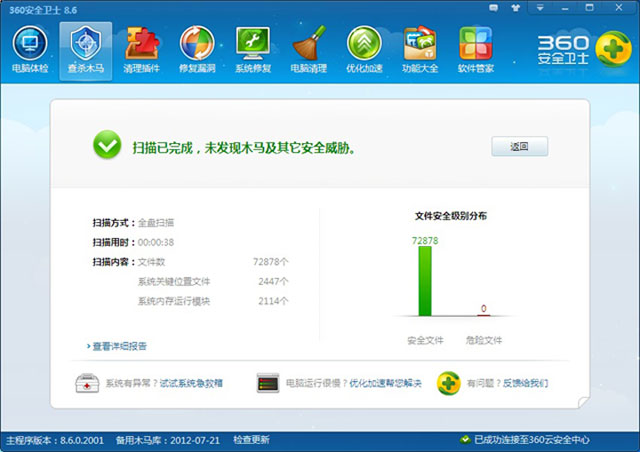Open 功能大全 toolbox icon
The image size is (640, 452).
point(420,43)
